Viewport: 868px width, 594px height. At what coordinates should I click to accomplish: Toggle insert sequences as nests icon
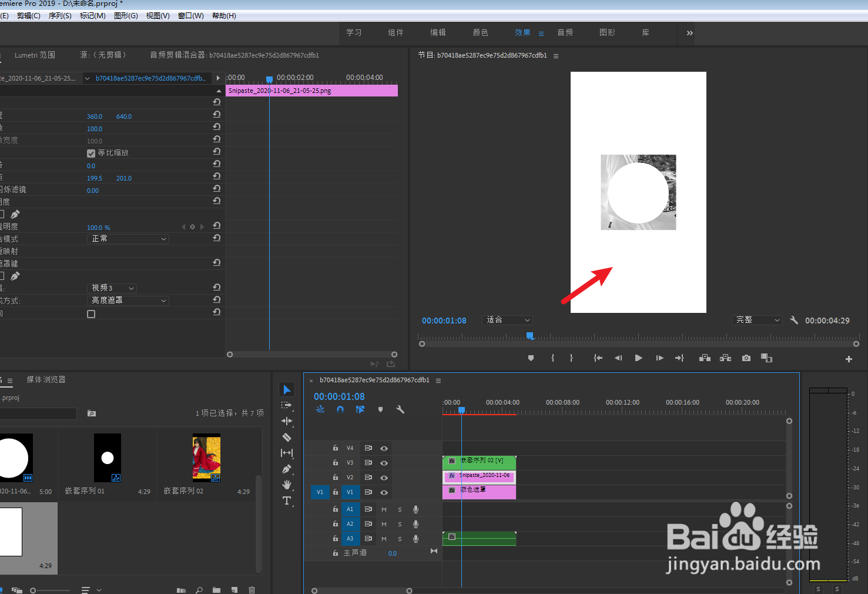320,409
